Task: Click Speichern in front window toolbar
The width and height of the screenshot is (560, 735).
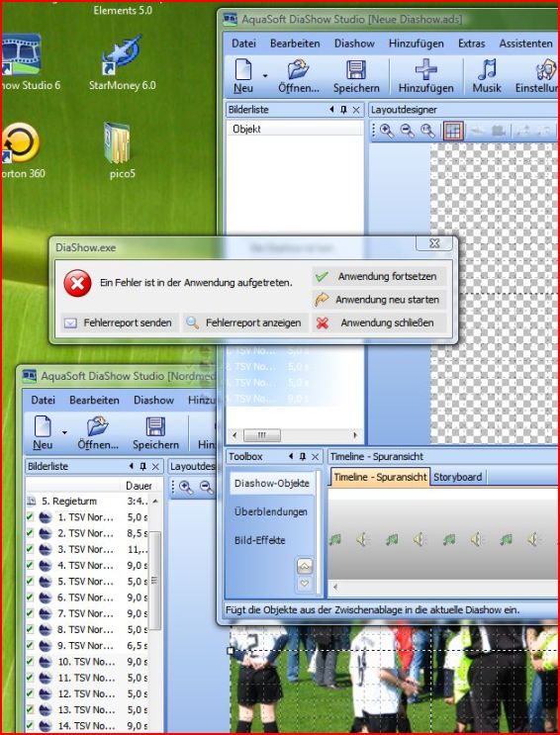Action: click(356, 76)
